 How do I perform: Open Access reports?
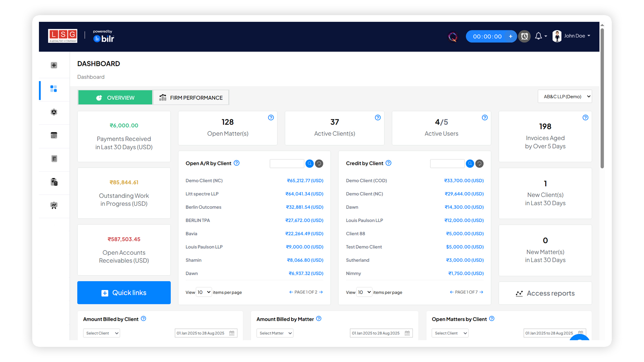(x=545, y=293)
